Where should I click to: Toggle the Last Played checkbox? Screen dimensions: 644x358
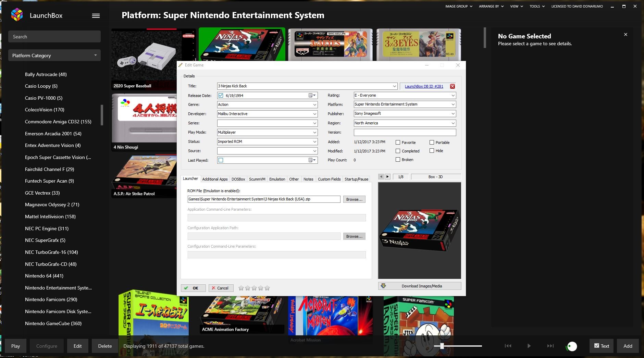pos(221,160)
